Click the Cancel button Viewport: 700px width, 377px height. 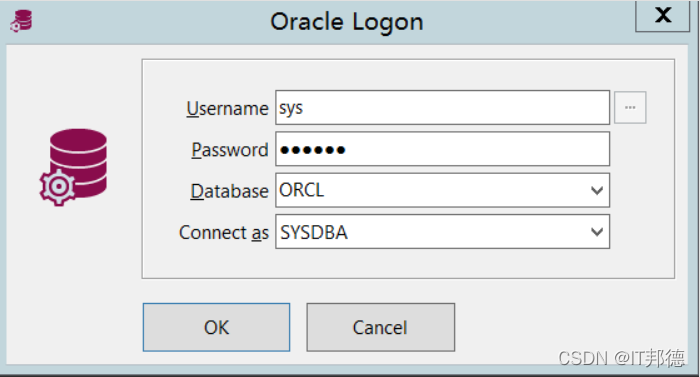(x=380, y=327)
